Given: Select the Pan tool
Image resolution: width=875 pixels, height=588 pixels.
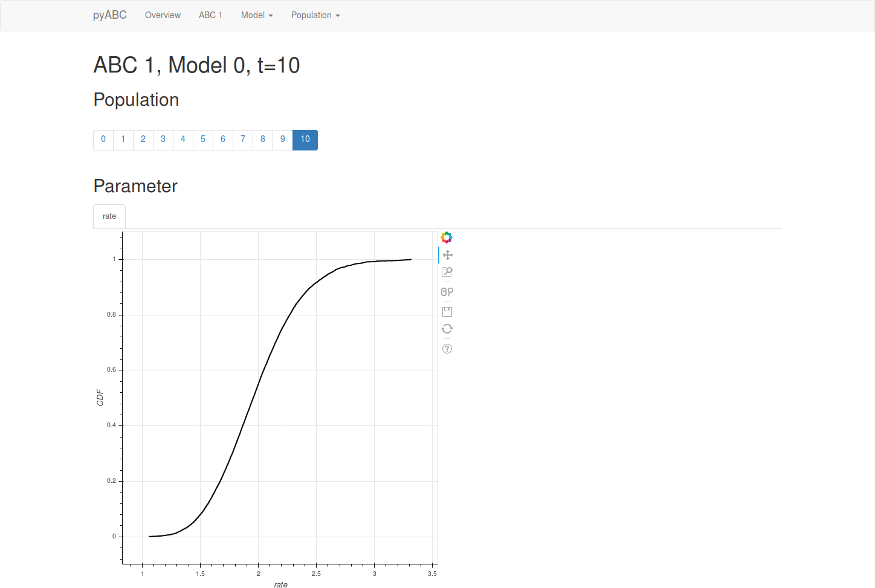Looking at the screenshot, I should point(447,255).
